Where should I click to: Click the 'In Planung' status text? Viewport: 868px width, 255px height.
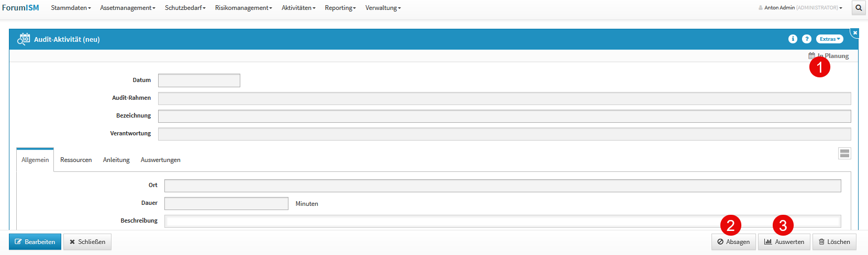[833, 56]
